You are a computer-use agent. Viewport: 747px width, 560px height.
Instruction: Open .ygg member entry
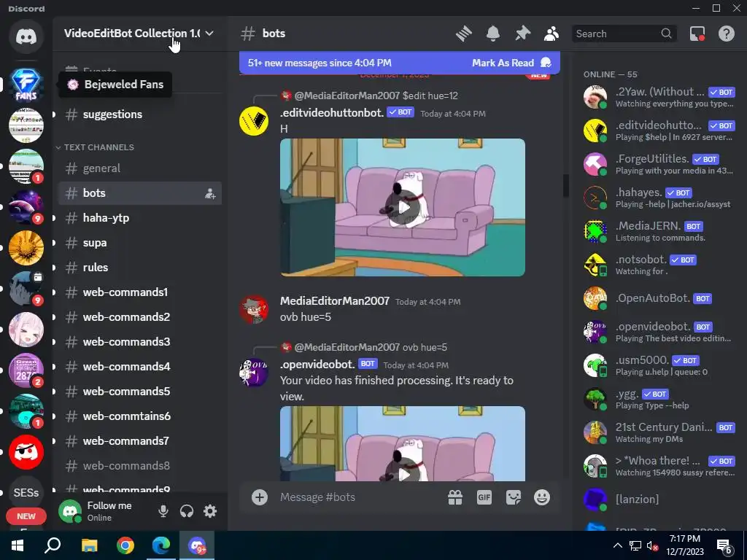click(x=659, y=399)
